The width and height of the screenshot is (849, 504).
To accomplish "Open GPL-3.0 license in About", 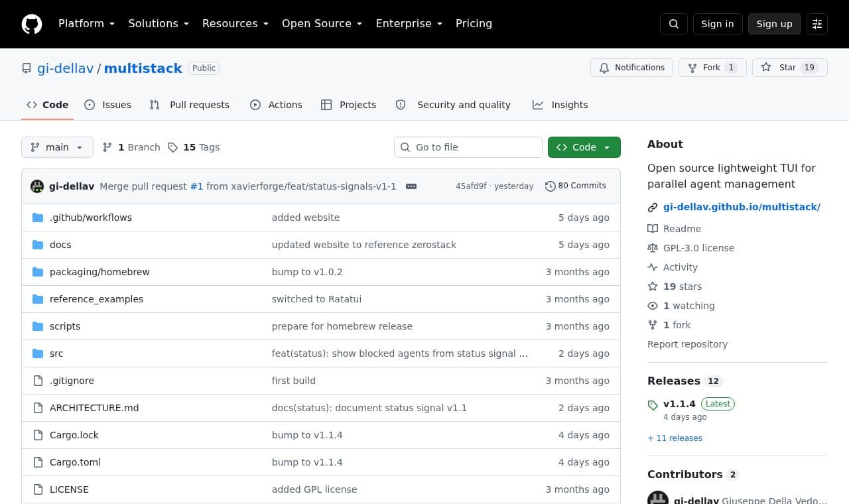I will click(691, 248).
